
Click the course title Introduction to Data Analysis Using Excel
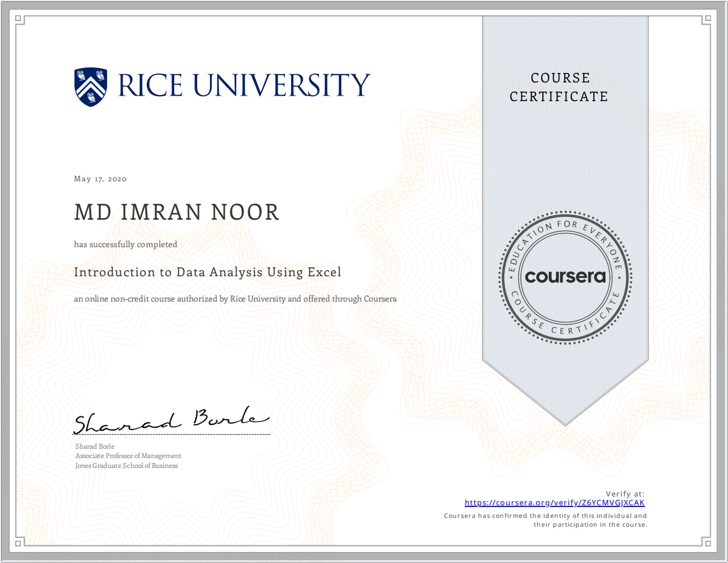point(208,272)
